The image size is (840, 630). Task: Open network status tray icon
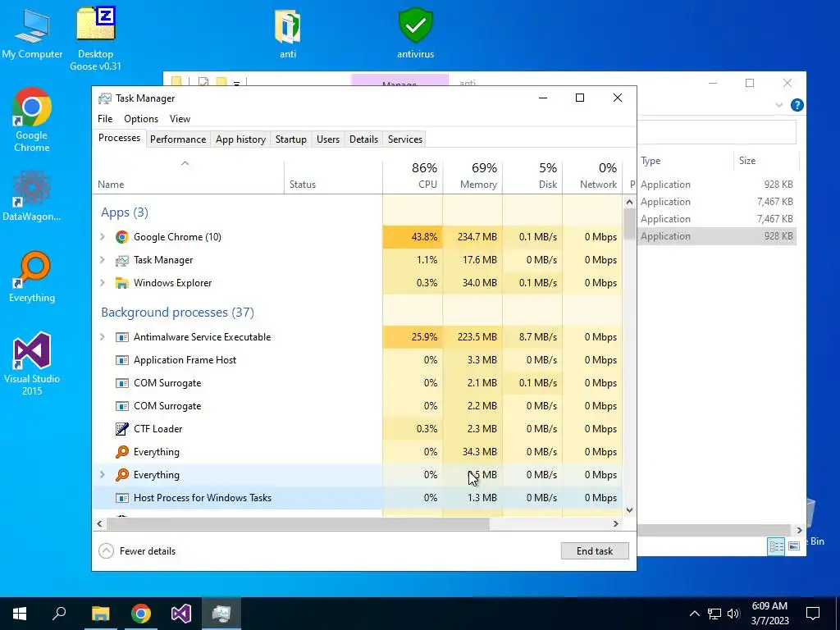pos(714,614)
